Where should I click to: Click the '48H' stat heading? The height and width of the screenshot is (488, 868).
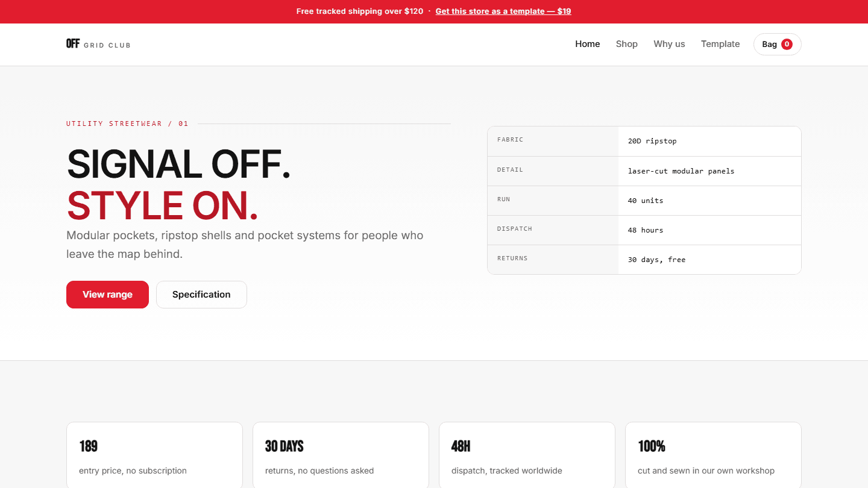point(461,446)
